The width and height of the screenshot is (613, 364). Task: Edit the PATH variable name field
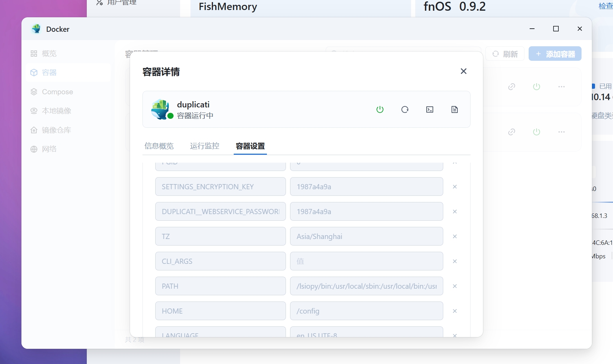(x=221, y=286)
